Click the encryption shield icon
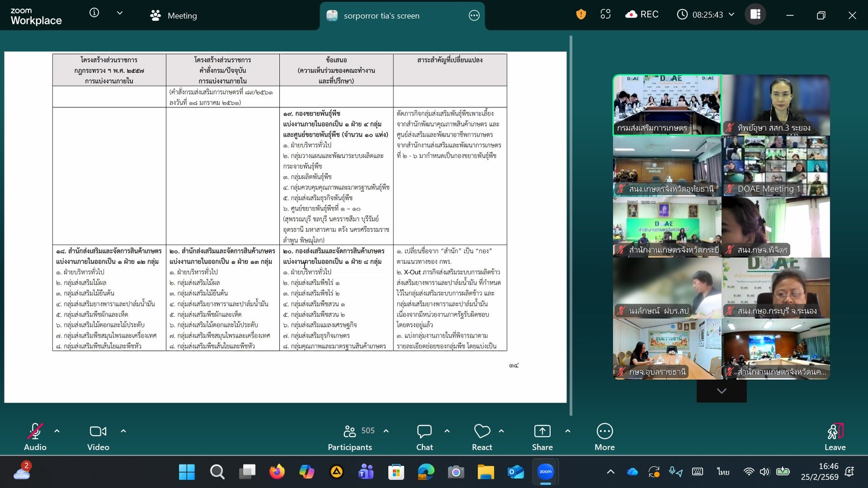 581,15
